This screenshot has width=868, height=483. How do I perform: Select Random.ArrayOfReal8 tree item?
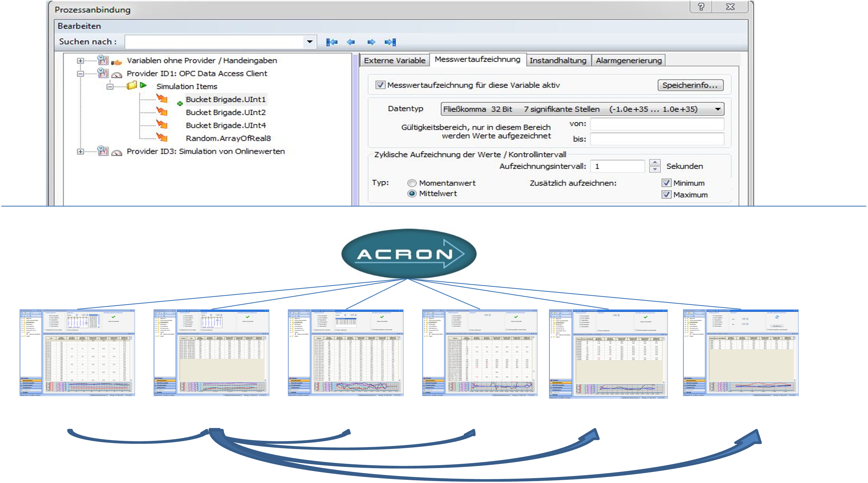[x=228, y=138]
